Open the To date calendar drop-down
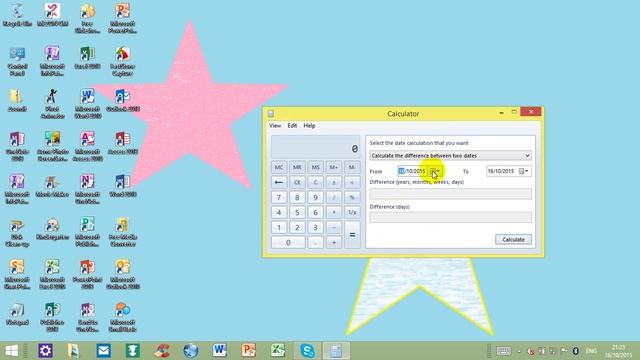The width and height of the screenshot is (640, 360). pos(524,171)
